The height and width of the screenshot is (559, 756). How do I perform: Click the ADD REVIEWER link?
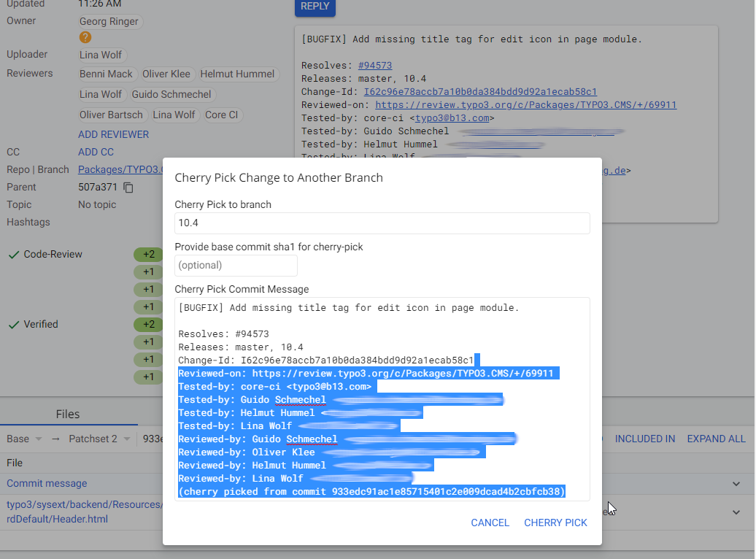click(113, 134)
